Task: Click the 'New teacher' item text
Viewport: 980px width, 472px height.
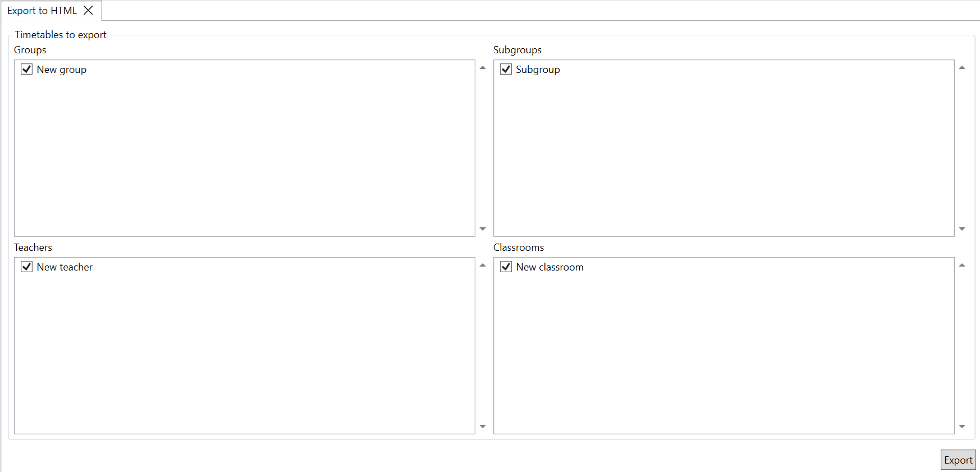Action: point(65,267)
